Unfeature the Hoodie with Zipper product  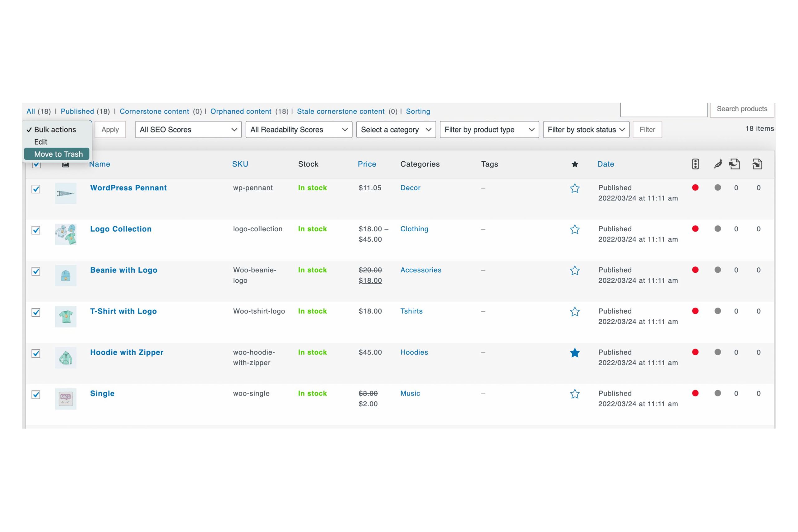574,353
